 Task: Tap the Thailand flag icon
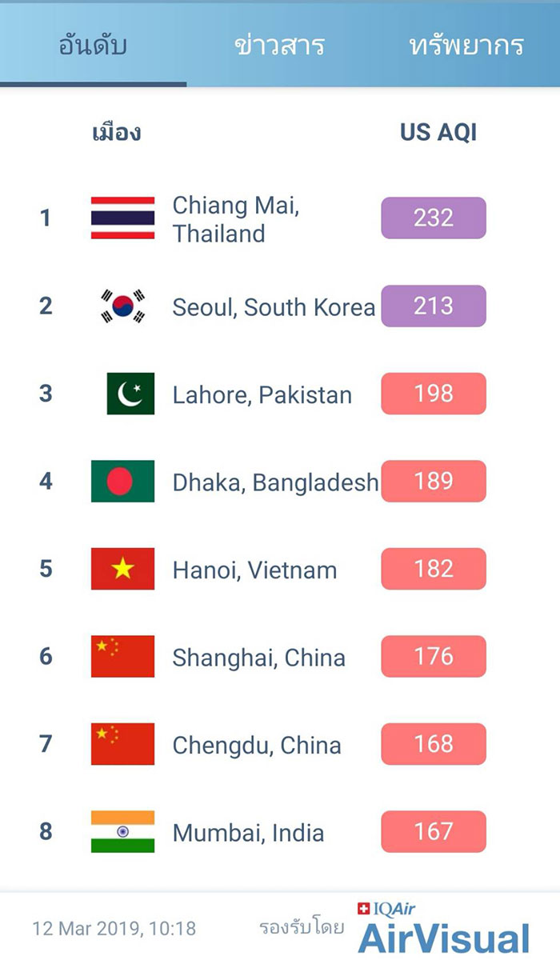122,218
